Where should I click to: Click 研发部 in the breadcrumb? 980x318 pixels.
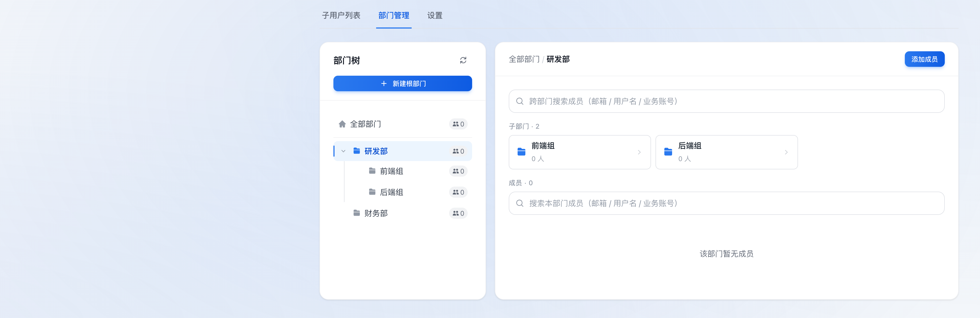(558, 59)
